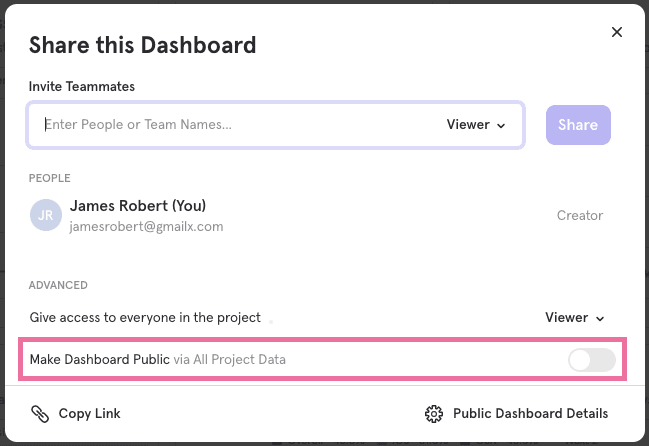The height and width of the screenshot is (446, 649).
Task: Click the Make Dashboard Public label text
Action: point(99,360)
